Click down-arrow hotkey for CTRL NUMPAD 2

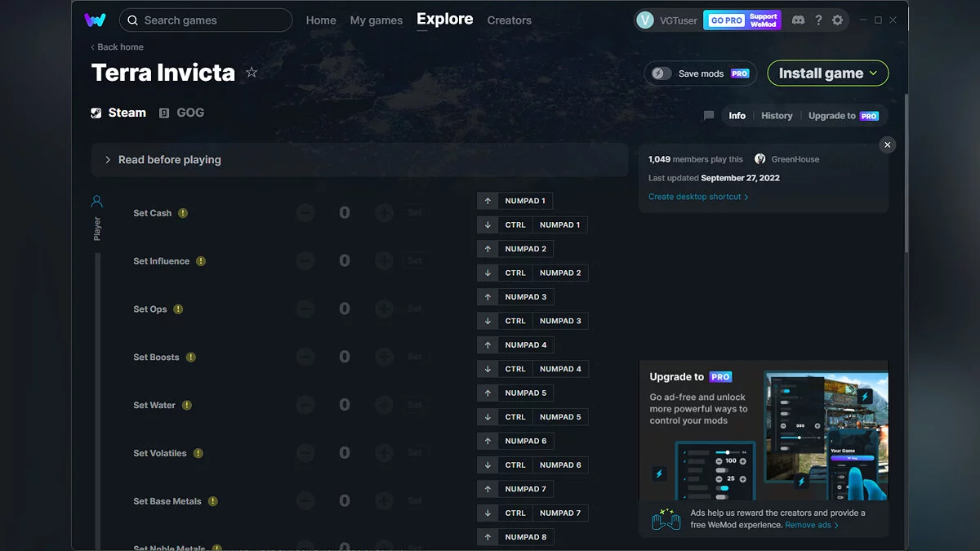(x=488, y=273)
